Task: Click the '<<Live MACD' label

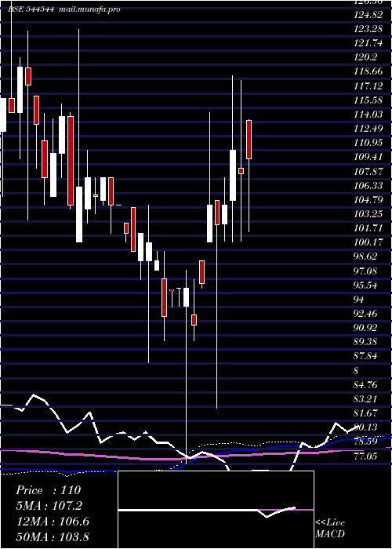Action: (330, 529)
